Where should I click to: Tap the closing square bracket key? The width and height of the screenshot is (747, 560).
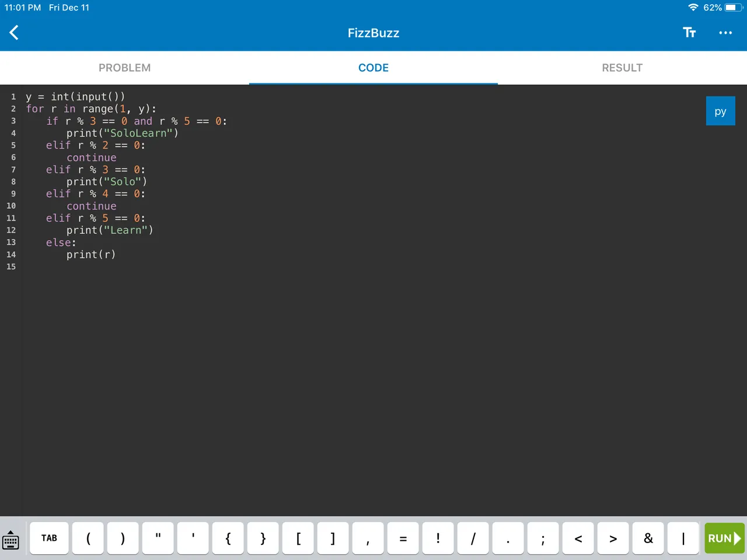coord(333,538)
